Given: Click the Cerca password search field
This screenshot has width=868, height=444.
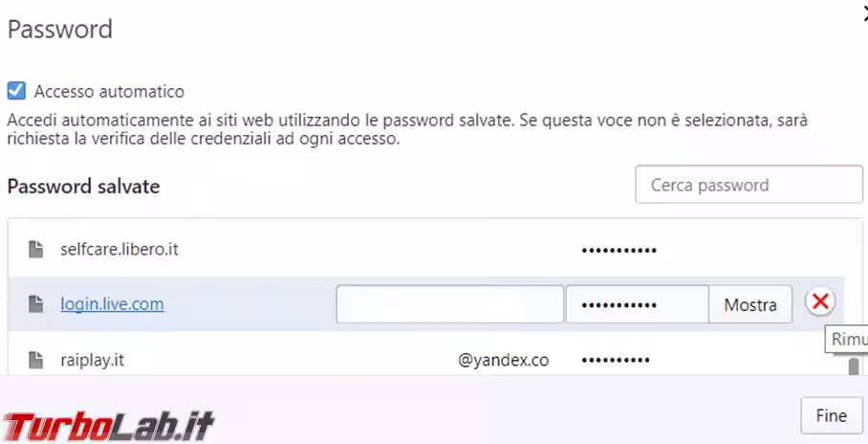Looking at the screenshot, I should click(x=749, y=185).
